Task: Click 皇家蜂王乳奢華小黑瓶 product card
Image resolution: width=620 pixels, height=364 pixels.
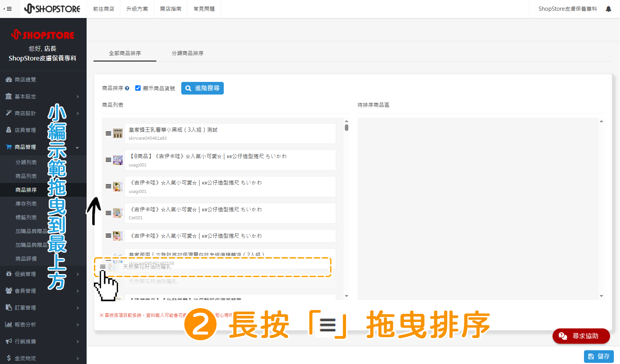Action: 230,134
